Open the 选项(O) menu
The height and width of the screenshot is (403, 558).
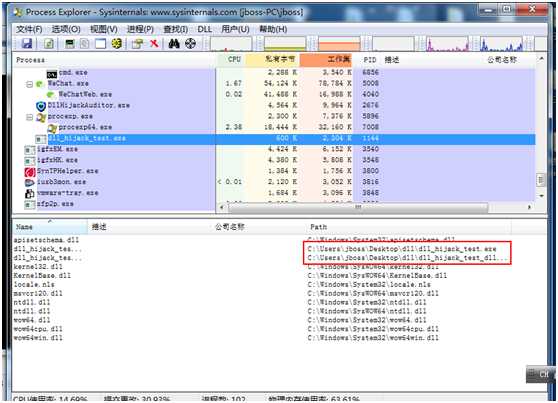(66, 29)
